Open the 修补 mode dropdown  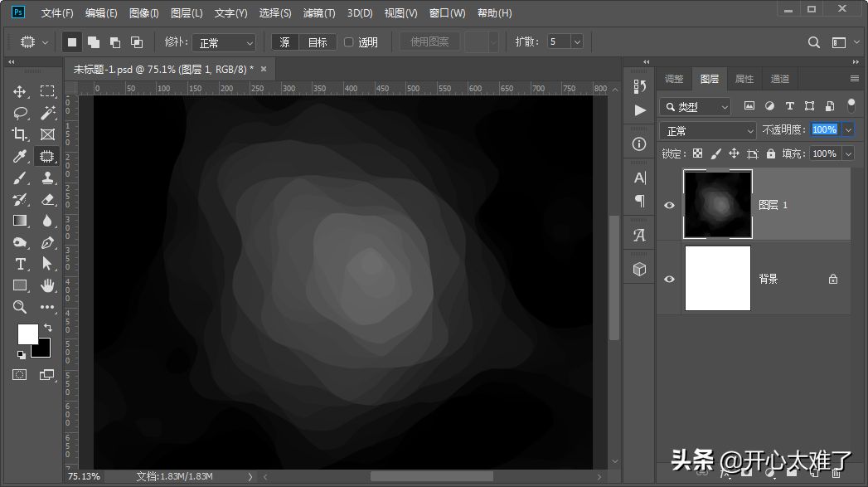(225, 42)
